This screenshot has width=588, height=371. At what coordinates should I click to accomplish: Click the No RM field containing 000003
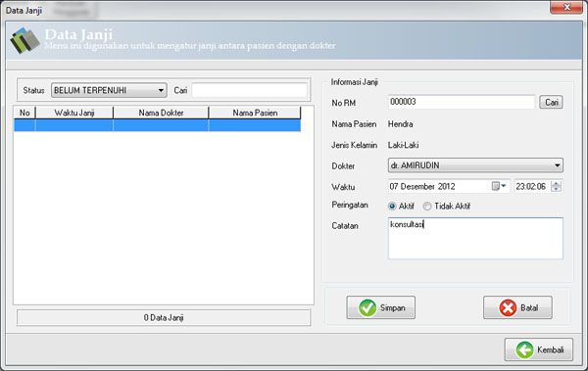pyautogui.click(x=462, y=102)
